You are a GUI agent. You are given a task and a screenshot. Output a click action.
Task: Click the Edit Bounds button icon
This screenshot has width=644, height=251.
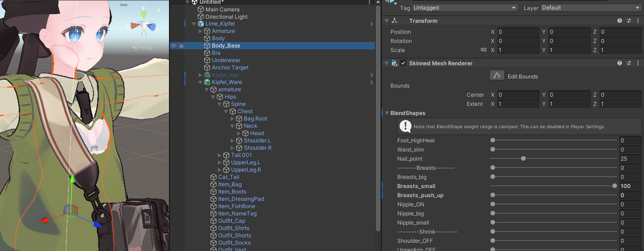point(497,76)
